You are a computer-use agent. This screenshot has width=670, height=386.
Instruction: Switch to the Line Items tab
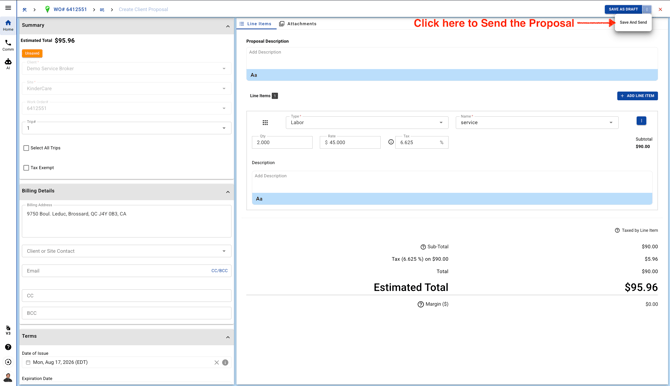tap(255, 24)
